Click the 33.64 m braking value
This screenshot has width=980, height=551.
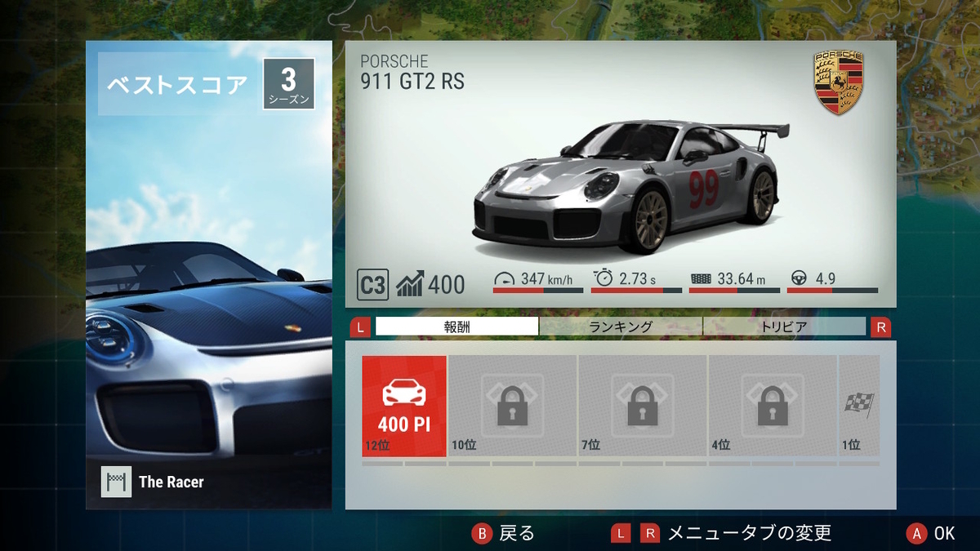click(742, 278)
